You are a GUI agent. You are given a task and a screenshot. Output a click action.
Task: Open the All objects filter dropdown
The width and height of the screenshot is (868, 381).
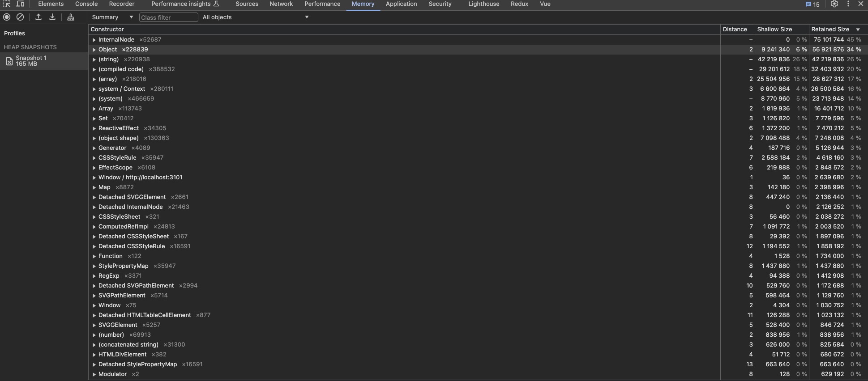[256, 17]
